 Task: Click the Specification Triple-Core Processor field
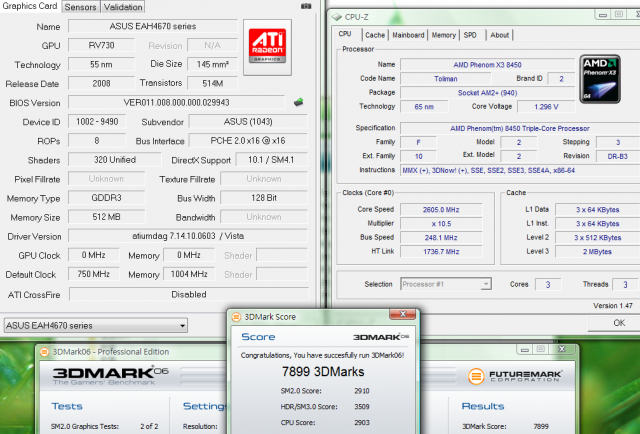[x=520, y=128]
